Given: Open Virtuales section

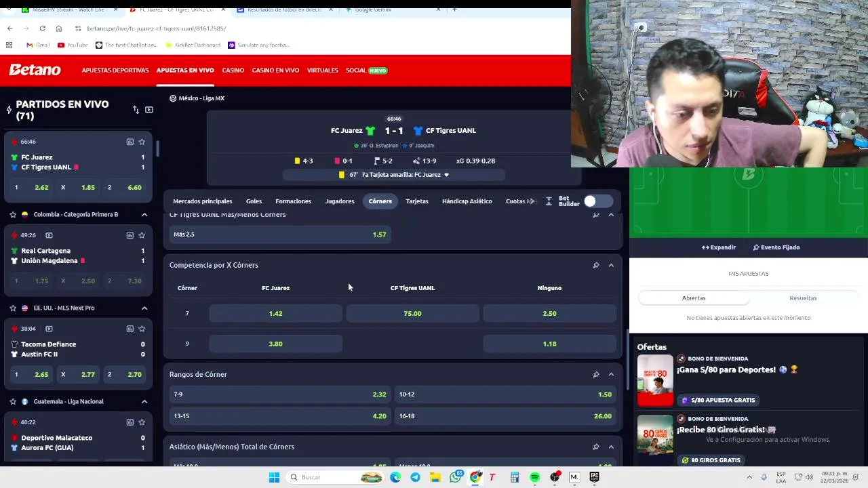Looking at the screenshot, I should pyautogui.click(x=322, y=70).
